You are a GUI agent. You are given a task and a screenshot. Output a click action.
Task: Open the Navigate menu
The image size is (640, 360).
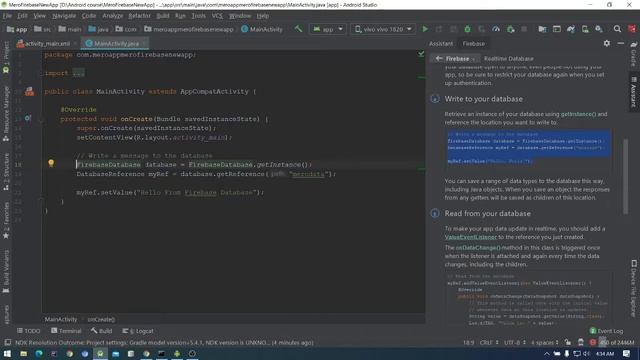[64, 16]
